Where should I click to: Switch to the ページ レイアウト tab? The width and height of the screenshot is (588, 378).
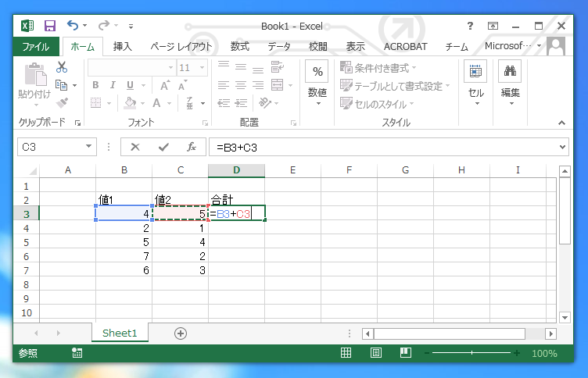(x=181, y=46)
